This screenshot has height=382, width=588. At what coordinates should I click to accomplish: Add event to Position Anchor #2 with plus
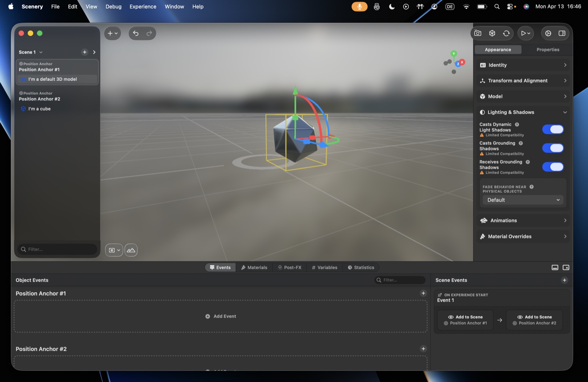point(423,349)
